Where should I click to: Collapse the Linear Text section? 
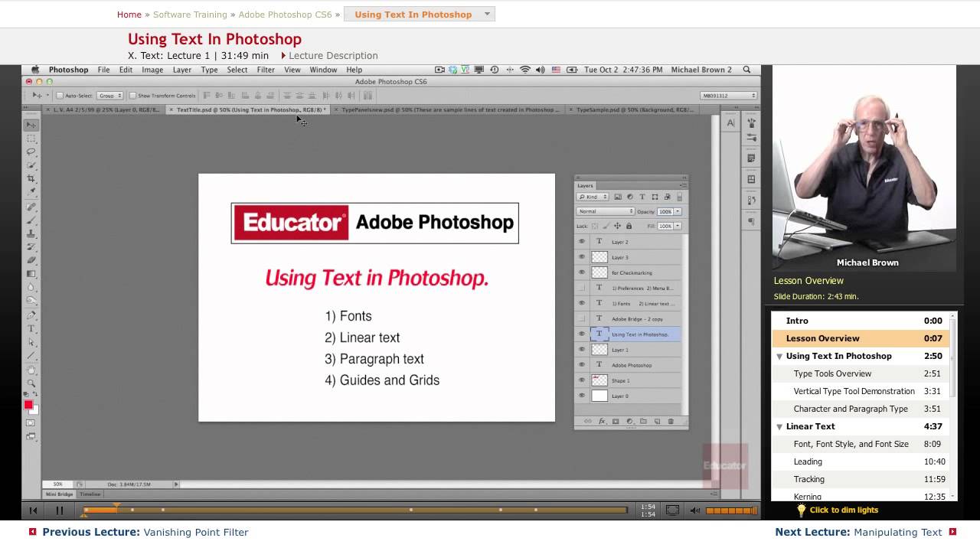pyautogui.click(x=779, y=426)
